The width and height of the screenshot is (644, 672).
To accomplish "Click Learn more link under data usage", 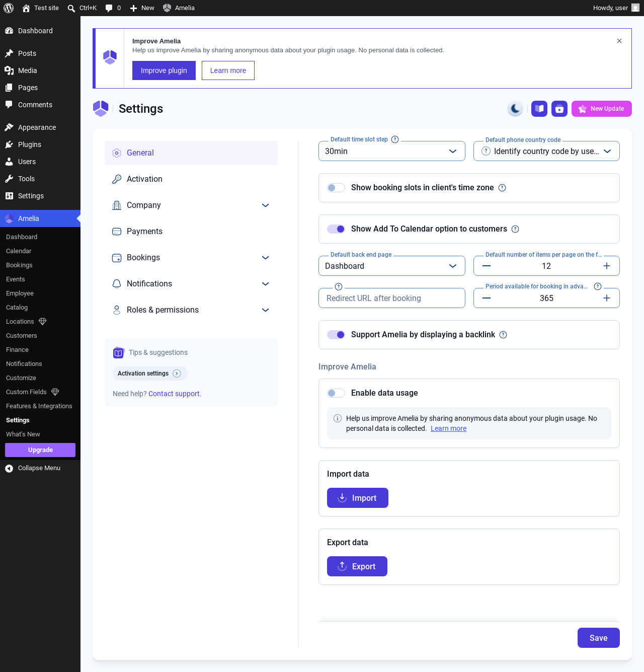I will (448, 428).
